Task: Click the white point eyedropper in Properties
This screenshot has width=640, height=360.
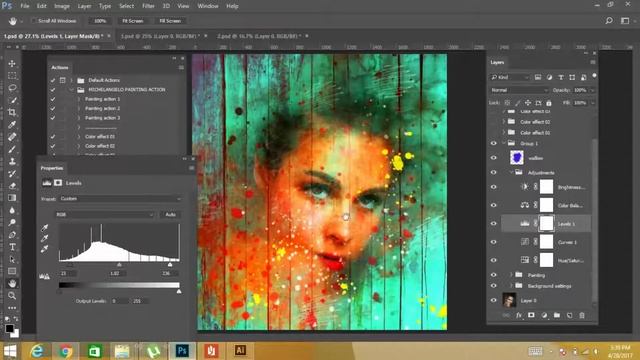Action: pos(44,248)
